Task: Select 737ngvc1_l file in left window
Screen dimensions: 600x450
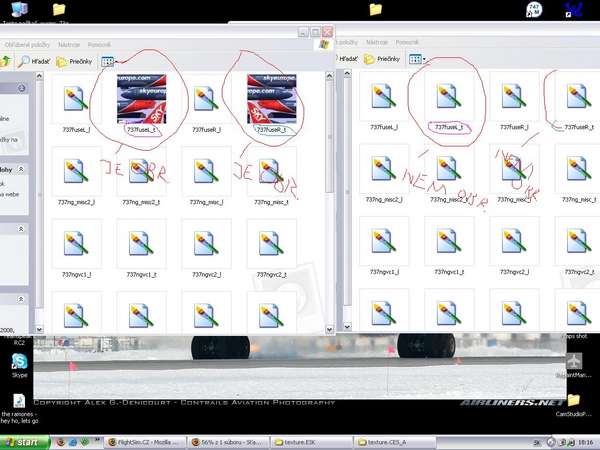Action: (76, 248)
